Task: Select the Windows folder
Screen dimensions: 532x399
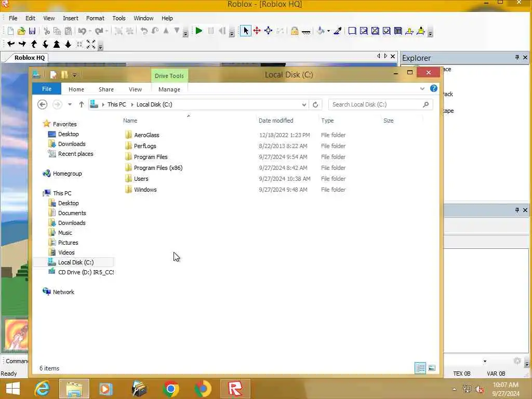Action: click(145, 190)
